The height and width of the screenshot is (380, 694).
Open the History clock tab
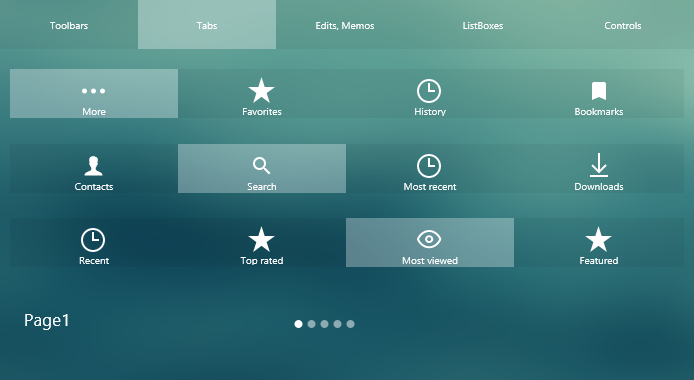pos(430,93)
